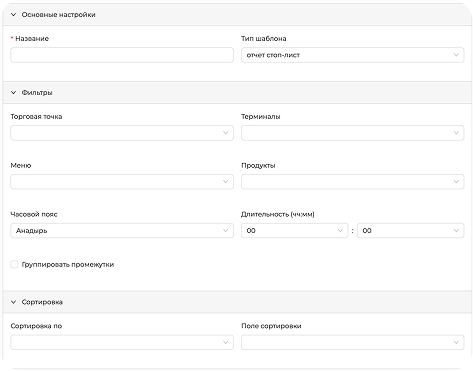
Task: Open the Торговая точка dropdown
Action: 122,133
